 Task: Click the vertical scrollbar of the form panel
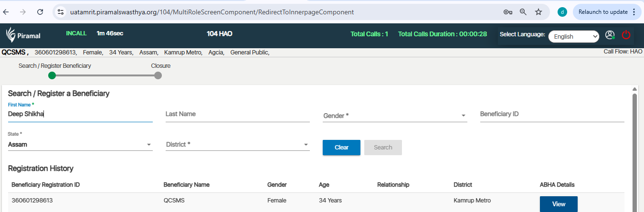click(x=634, y=143)
